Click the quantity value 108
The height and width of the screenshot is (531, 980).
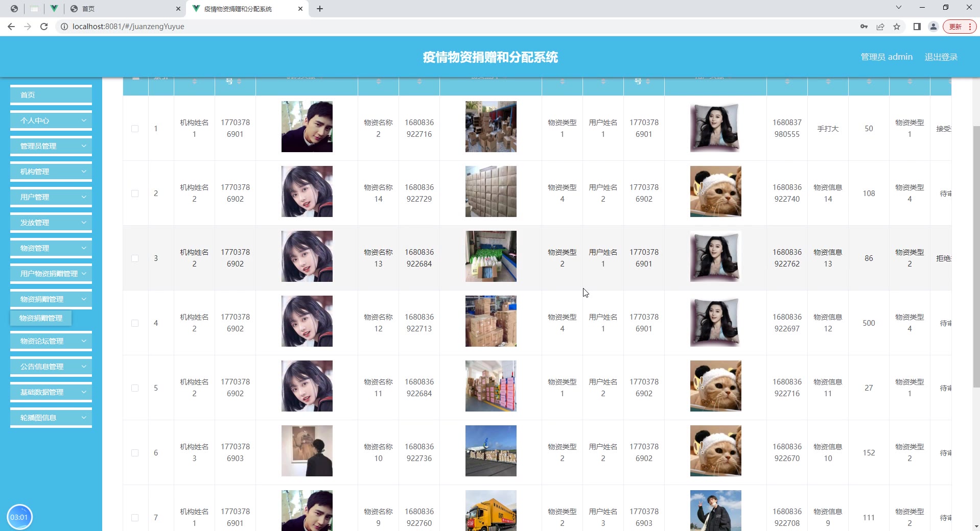869,194
